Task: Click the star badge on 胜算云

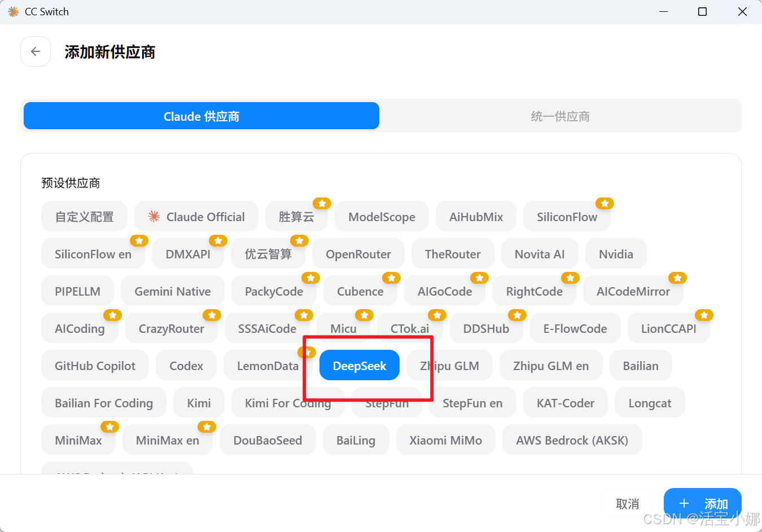Action: 322,203
